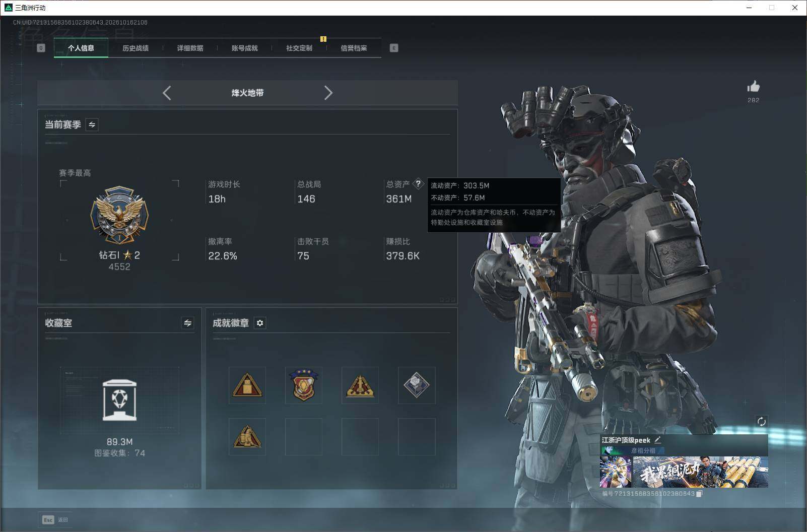Click the 钻石I eagle rank emblem
This screenshot has width=807, height=532.
click(119, 216)
